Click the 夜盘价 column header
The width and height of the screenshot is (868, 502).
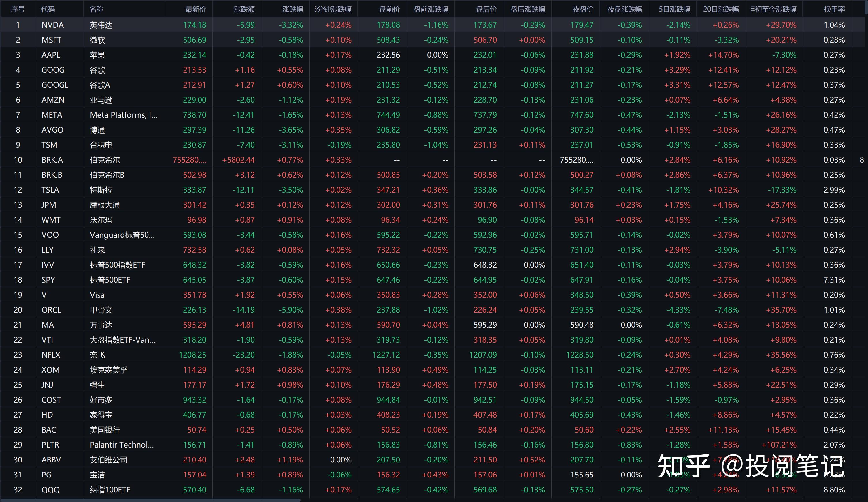pyautogui.click(x=583, y=9)
